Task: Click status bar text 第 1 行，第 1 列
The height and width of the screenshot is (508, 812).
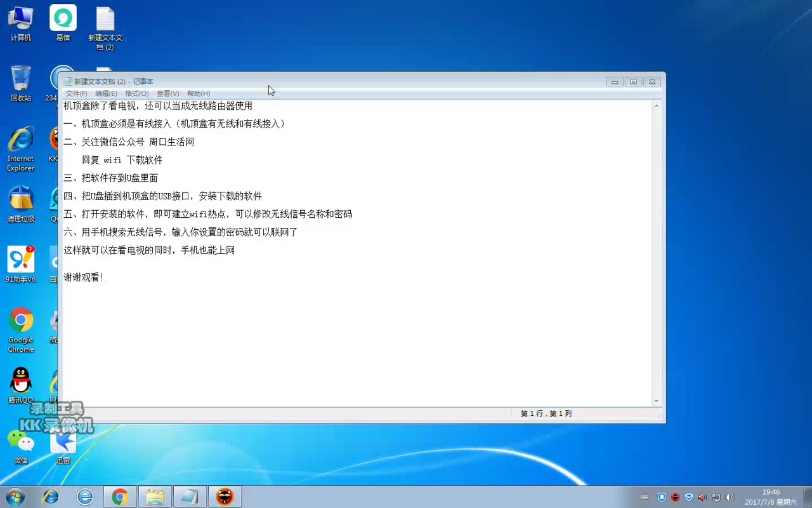Action: [x=546, y=413]
